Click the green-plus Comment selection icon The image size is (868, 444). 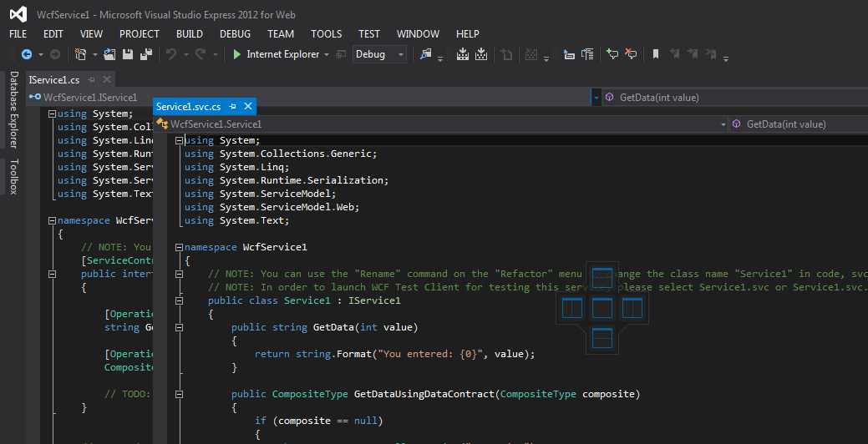(x=612, y=54)
